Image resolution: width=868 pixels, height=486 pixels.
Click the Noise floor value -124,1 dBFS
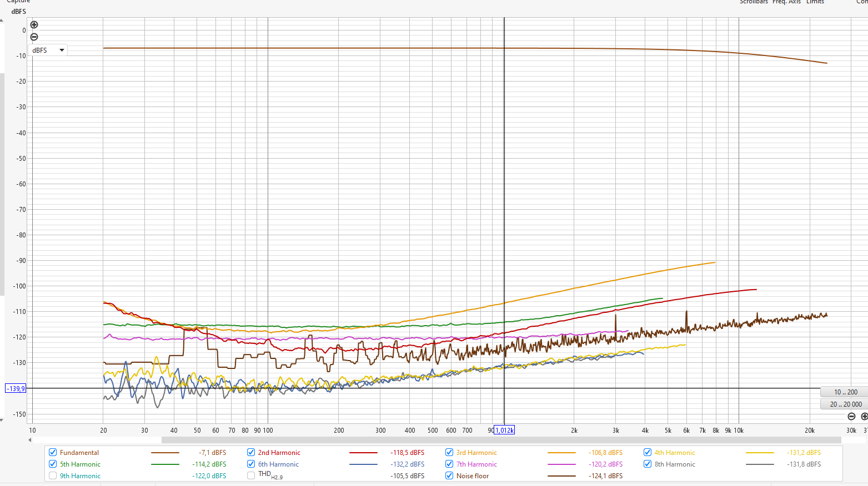tap(605, 476)
